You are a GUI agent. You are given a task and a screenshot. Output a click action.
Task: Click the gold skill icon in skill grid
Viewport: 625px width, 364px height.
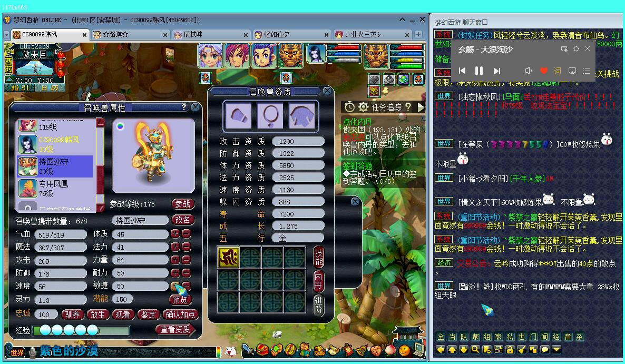(228, 257)
